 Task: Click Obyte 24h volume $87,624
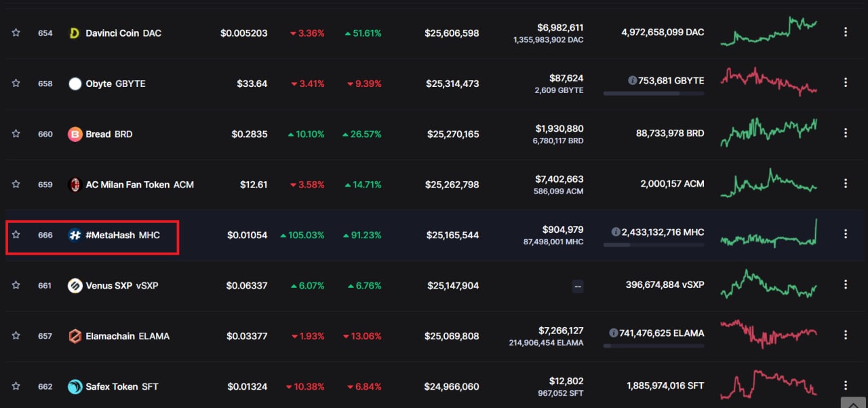(566, 78)
